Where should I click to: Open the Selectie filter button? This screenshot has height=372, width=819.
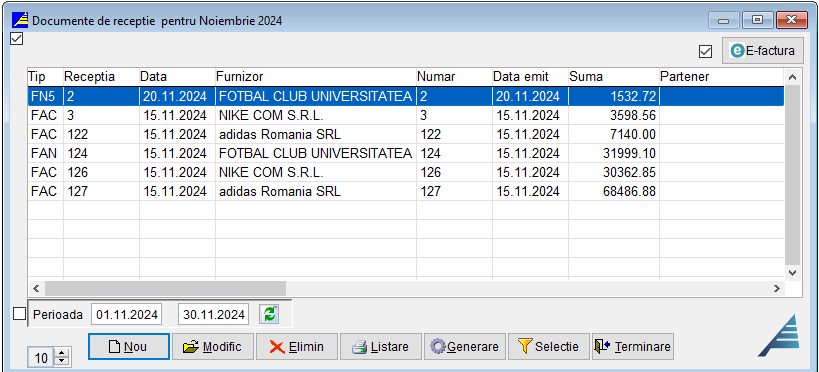click(x=549, y=346)
